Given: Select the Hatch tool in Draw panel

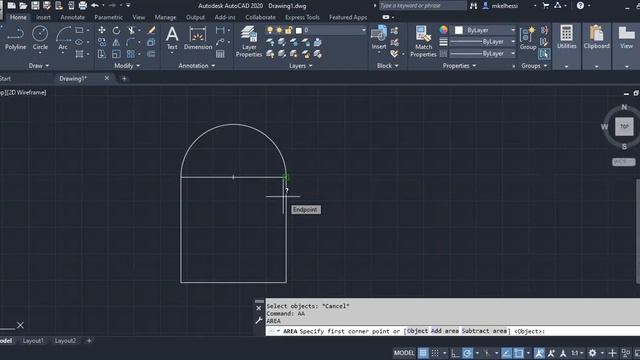Looking at the screenshot, I should click(80, 54).
